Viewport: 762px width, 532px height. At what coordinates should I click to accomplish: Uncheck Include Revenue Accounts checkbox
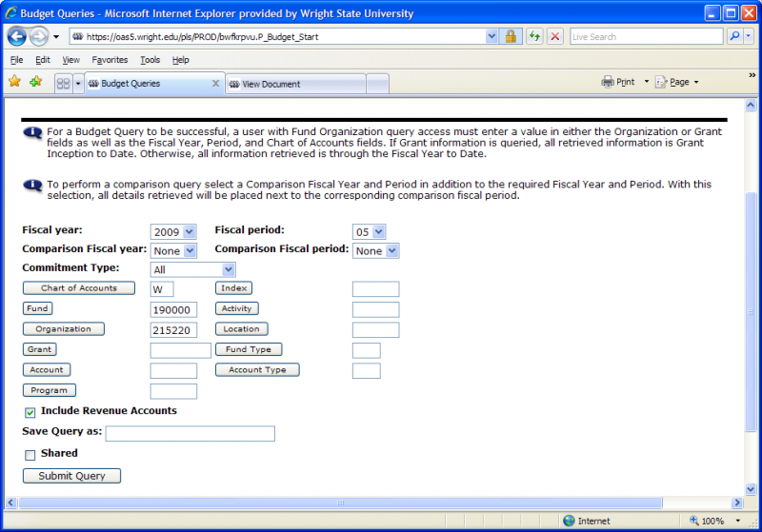[30, 413]
